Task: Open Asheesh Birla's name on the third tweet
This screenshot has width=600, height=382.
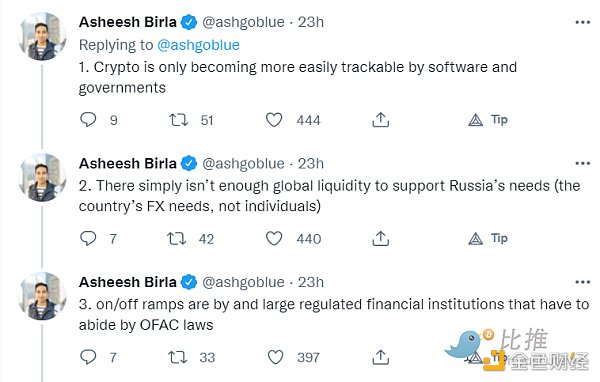Action: (x=128, y=282)
